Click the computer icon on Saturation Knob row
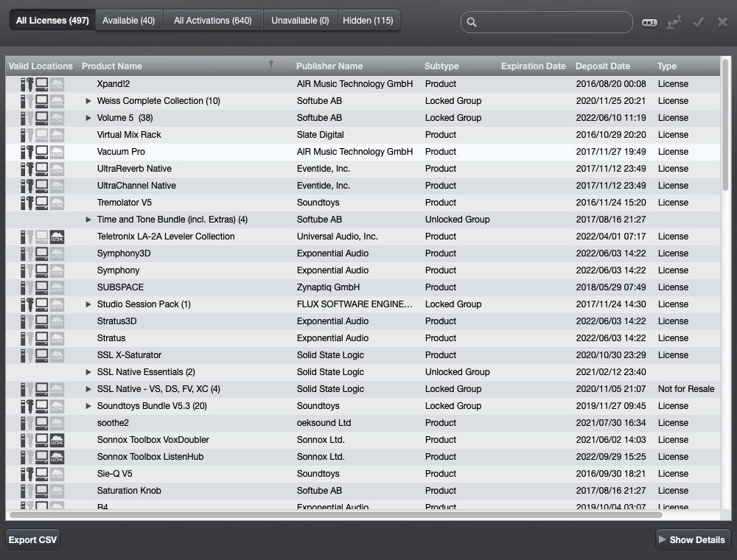The height and width of the screenshot is (560, 737). 42,491
